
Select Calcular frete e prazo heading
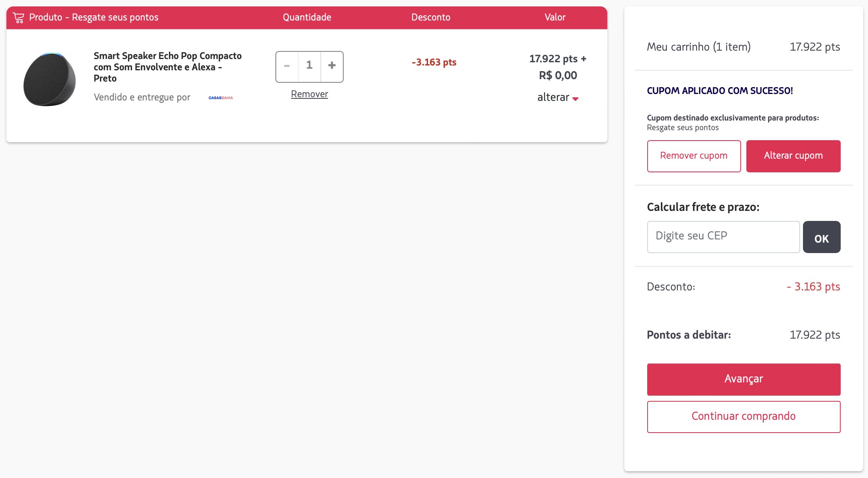[x=703, y=207]
